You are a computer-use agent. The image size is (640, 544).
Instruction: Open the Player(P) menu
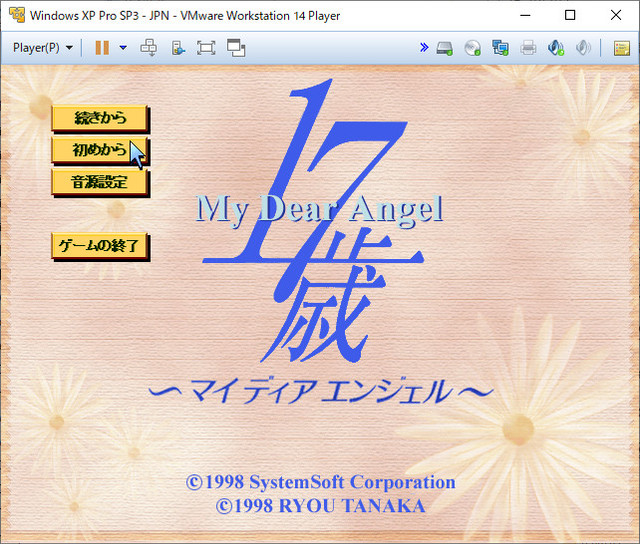tap(43, 48)
